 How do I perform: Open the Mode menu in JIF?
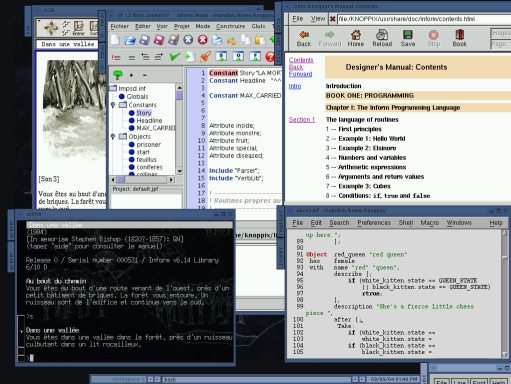(x=203, y=26)
